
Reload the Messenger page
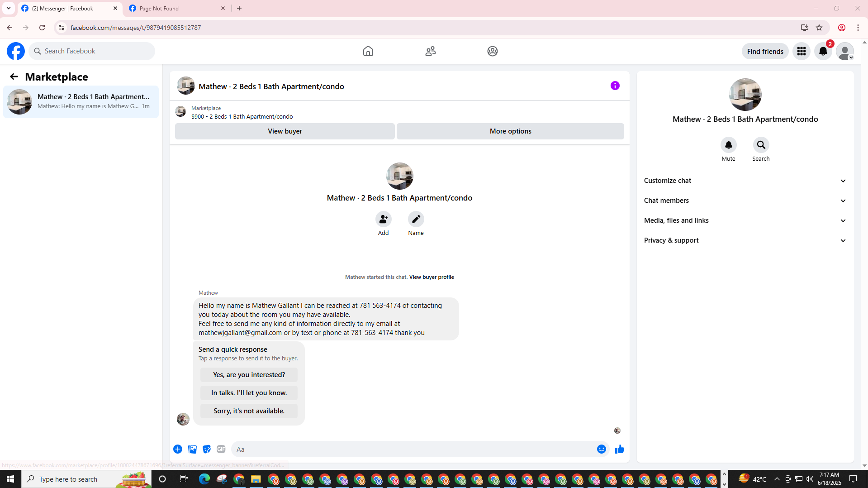(x=42, y=28)
